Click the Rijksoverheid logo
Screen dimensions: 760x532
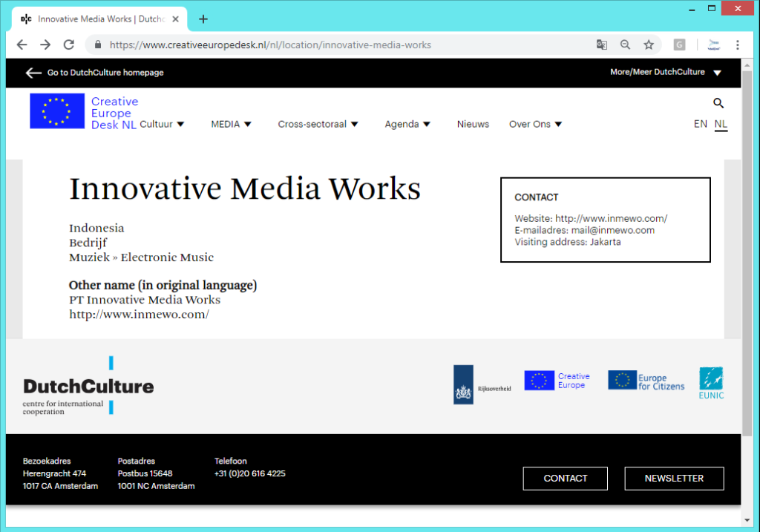pos(482,384)
